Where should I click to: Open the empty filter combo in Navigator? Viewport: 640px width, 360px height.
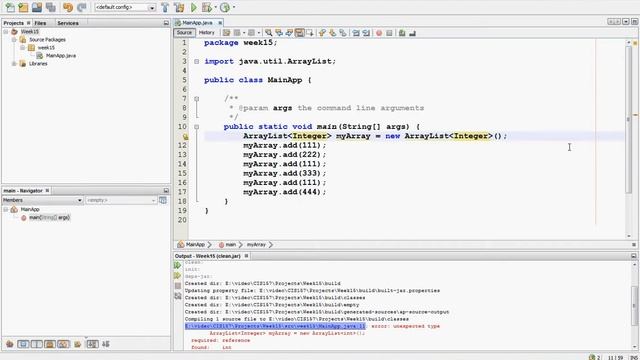coord(121,200)
